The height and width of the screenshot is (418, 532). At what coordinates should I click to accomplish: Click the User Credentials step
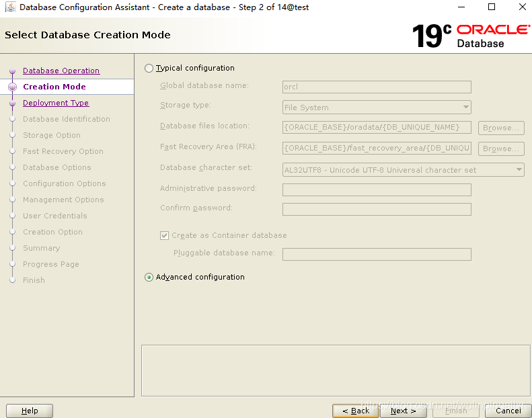55,216
